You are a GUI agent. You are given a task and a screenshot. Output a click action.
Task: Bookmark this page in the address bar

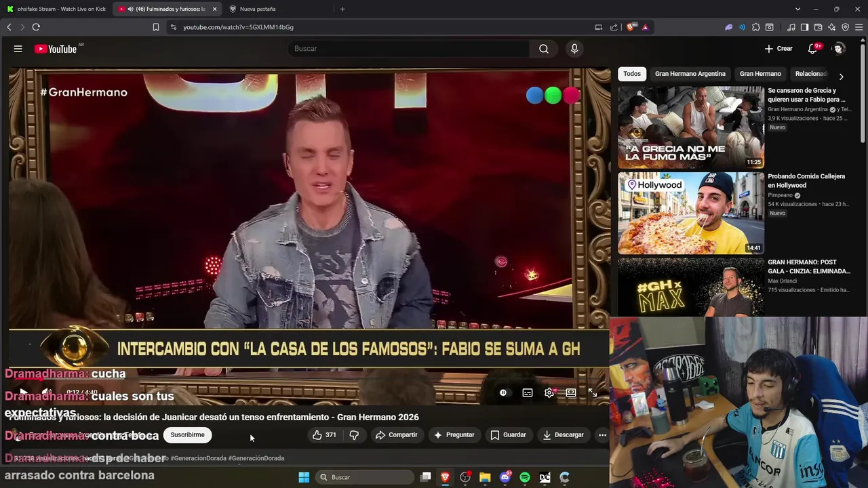pyautogui.click(x=156, y=27)
